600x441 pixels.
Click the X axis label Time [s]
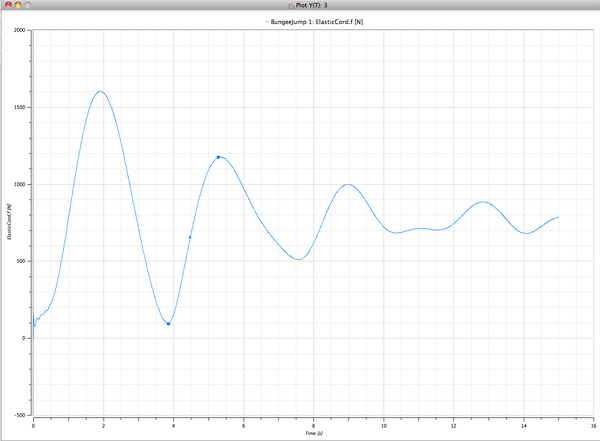[314, 433]
